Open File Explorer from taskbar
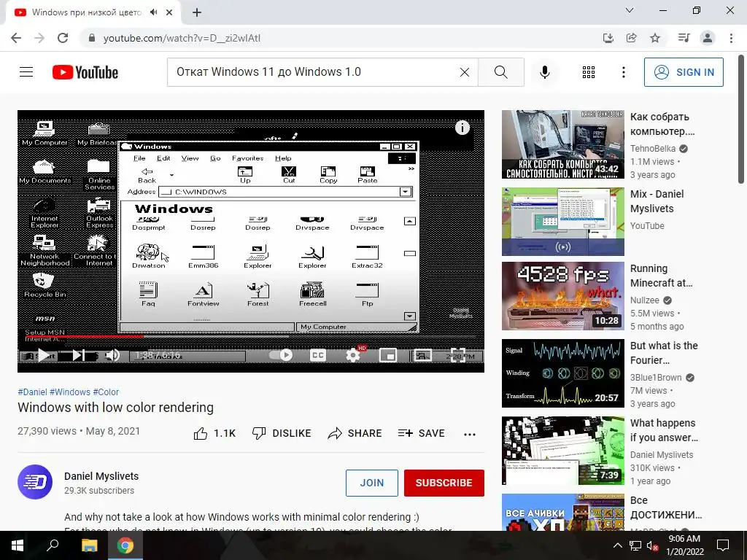The width and height of the screenshot is (747, 560). point(89,545)
